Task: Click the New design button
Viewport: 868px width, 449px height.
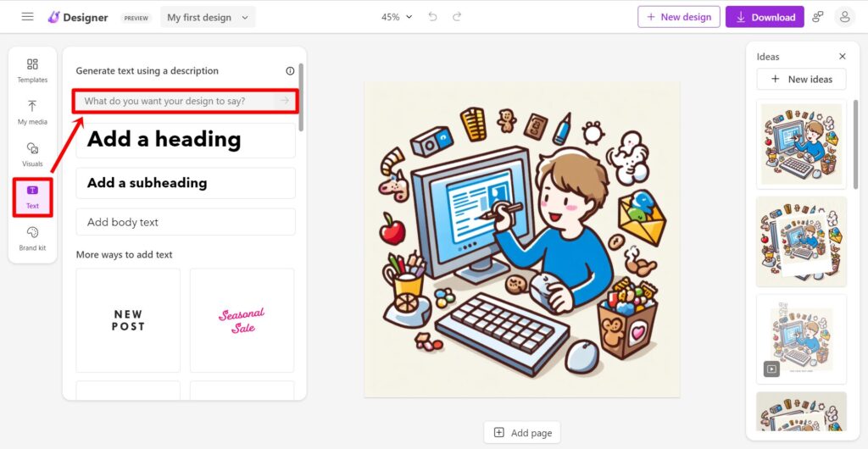Action: 679,17
